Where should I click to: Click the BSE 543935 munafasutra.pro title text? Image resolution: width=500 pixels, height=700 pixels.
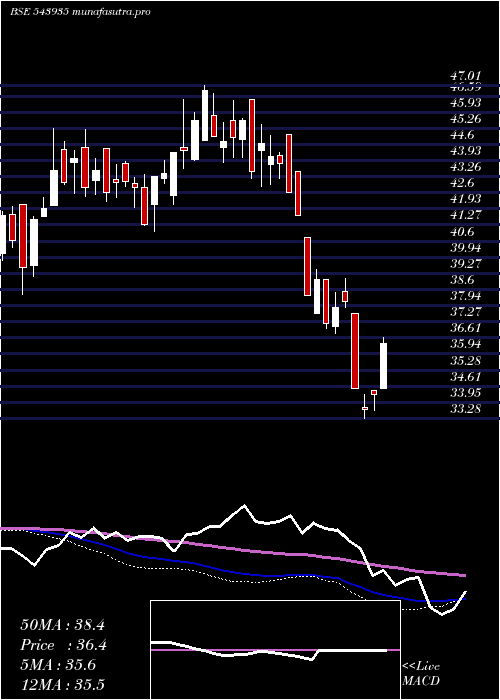pos(80,12)
